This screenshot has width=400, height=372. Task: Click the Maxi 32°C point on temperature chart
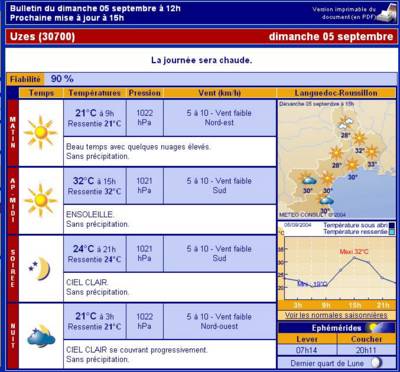354,257
